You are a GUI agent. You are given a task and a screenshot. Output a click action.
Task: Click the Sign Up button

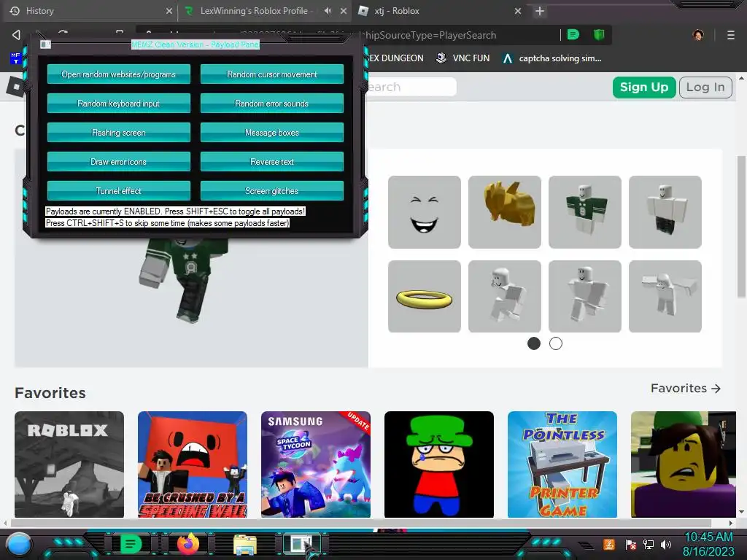pyautogui.click(x=644, y=87)
